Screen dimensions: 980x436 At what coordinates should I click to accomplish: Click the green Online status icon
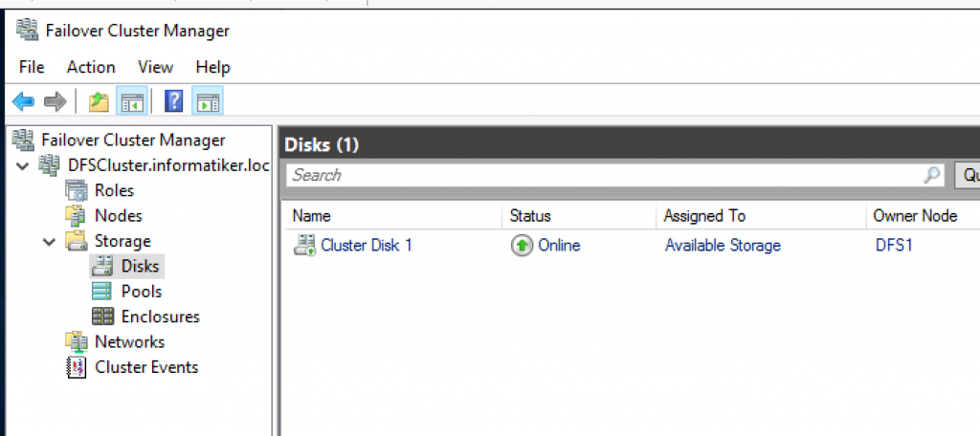tap(522, 246)
